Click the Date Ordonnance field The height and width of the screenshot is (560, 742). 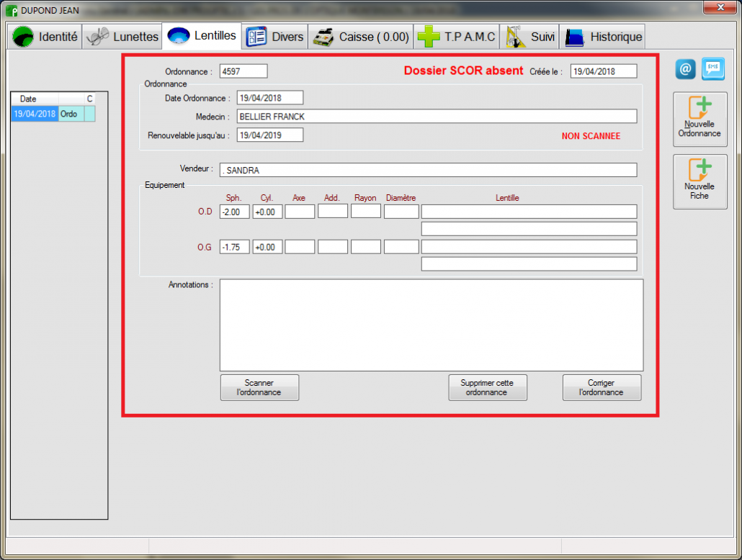[x=269, y=98]
